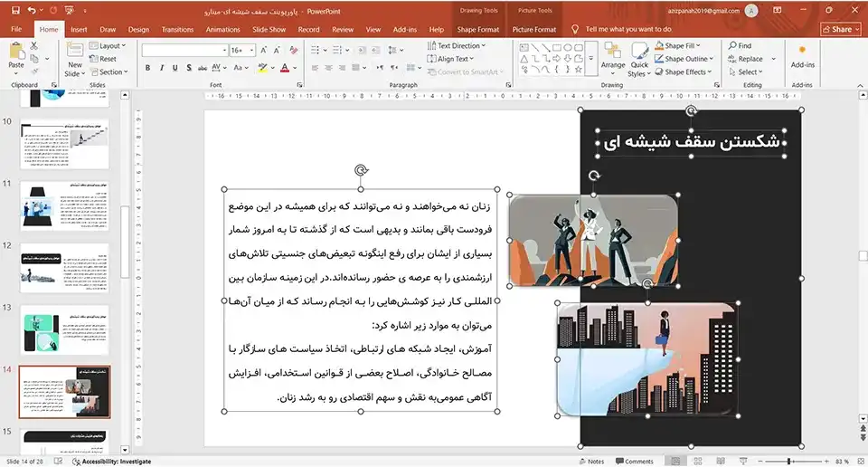
Task: Open the font size dropdown showing 16+
Action: pyautogui.click(x=251, y=51)
